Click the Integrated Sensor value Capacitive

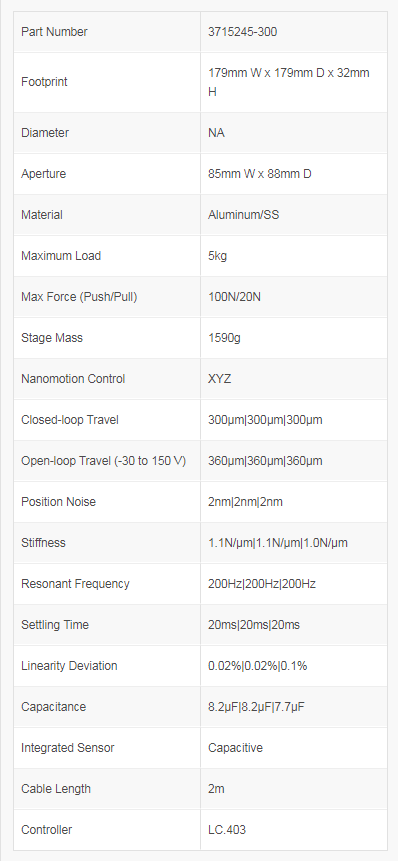[x=235, y=748]
